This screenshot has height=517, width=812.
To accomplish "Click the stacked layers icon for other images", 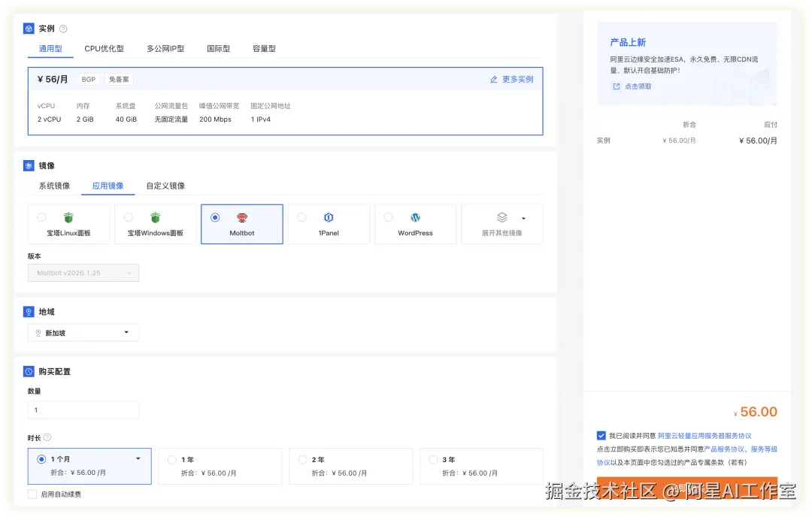I will tap(501, 217).
